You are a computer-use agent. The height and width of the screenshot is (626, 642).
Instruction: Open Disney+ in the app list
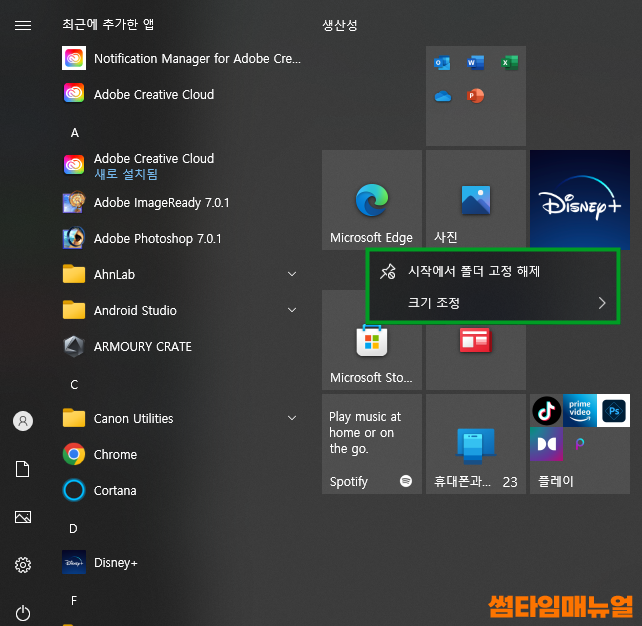point(182,562)
